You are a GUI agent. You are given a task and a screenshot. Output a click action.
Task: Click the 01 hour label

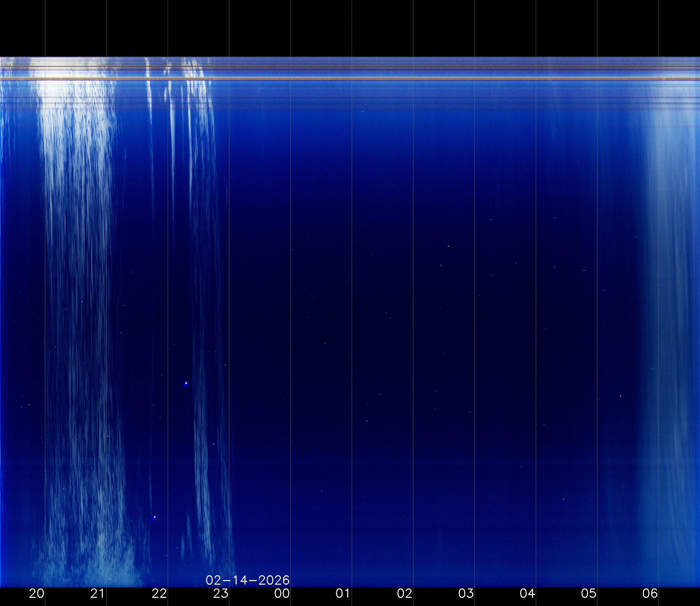coord(343,593)
